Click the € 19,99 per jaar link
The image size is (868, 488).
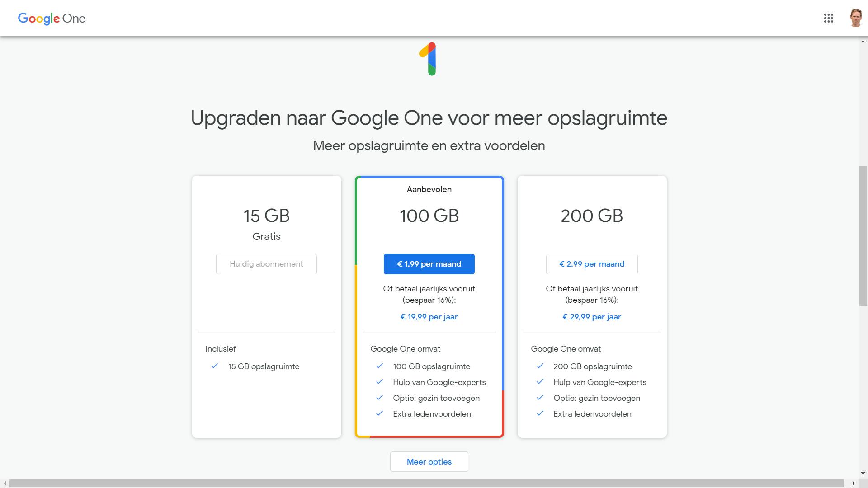click(429, 317)
